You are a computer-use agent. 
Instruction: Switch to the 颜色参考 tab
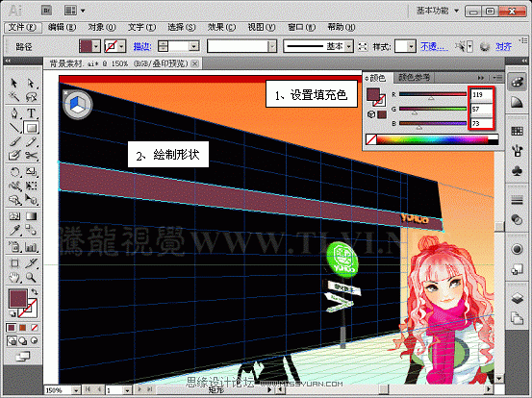[x=414, y=77]
